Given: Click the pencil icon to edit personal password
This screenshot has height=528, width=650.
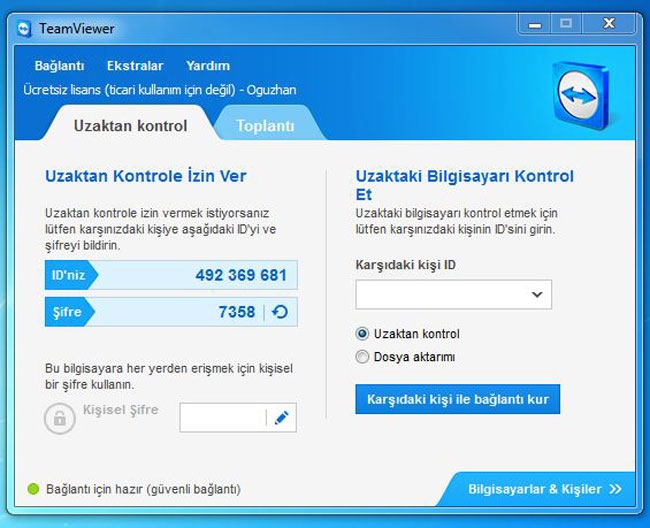Looking at the screenshot, I should point(281,417).
